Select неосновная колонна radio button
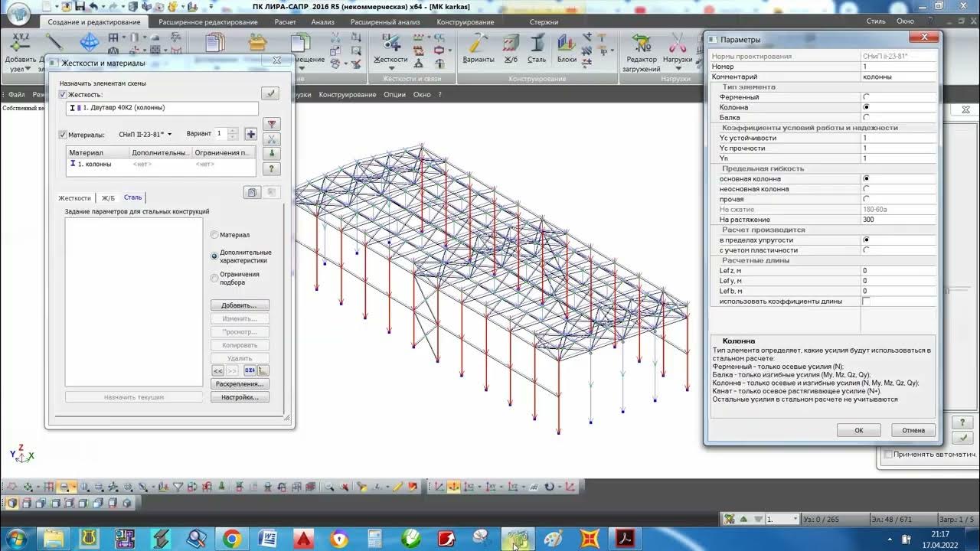 pyautogui.click(x=866, y=189)
